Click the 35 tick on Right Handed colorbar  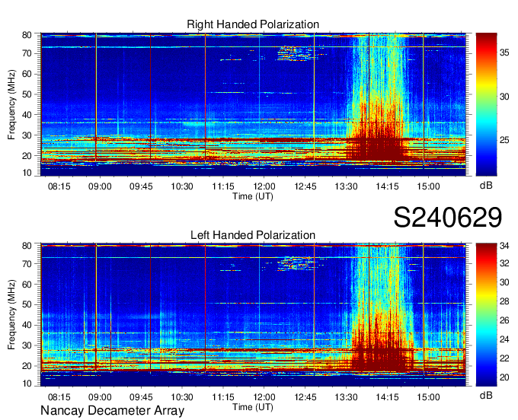pos(504,52)
